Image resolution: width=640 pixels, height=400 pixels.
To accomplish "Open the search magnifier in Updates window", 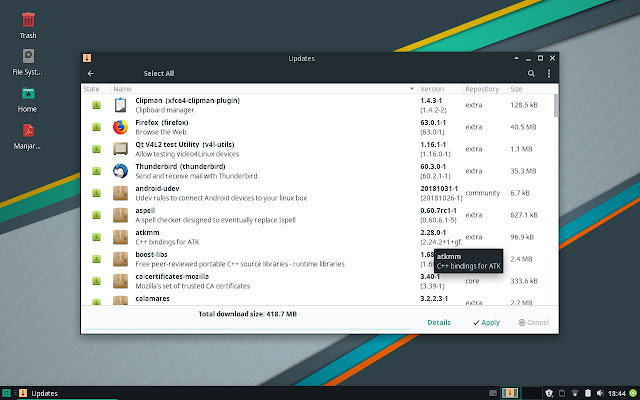I will 531,73.
